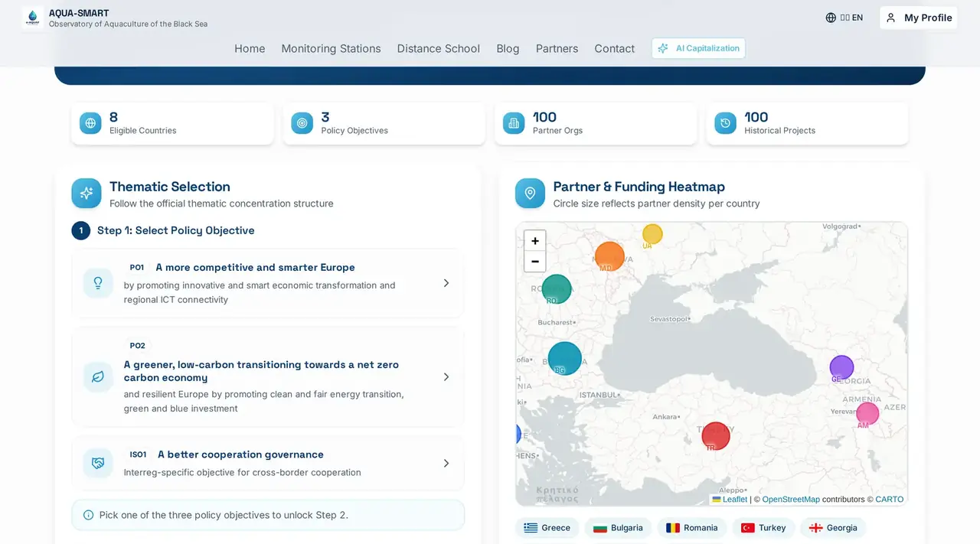Click the AQUA-SMART logo icon
Screen dimensions: 980x544
click(33, 18)
